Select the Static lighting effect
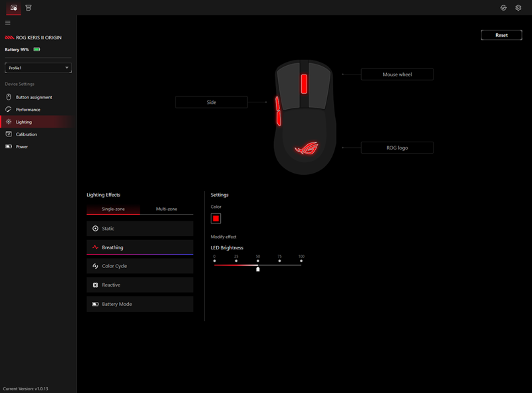Screen dimensions: 532x393 pos(140,228)
